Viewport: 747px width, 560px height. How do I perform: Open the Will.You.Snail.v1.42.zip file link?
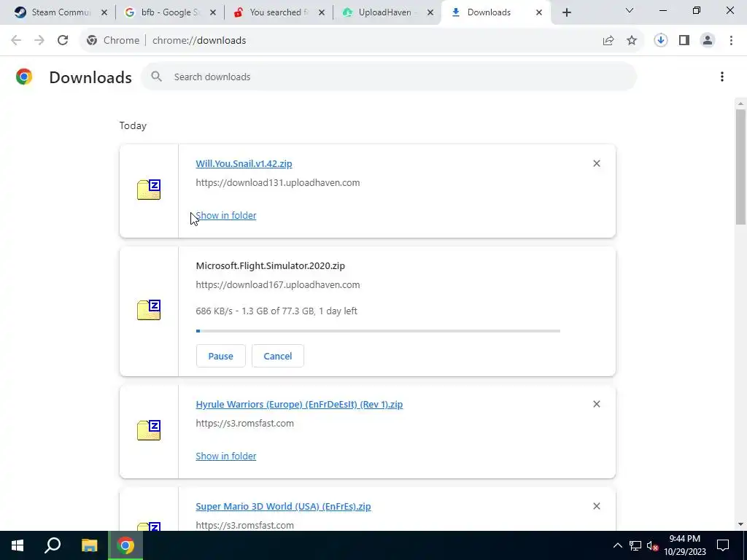[x=244, y=163]
